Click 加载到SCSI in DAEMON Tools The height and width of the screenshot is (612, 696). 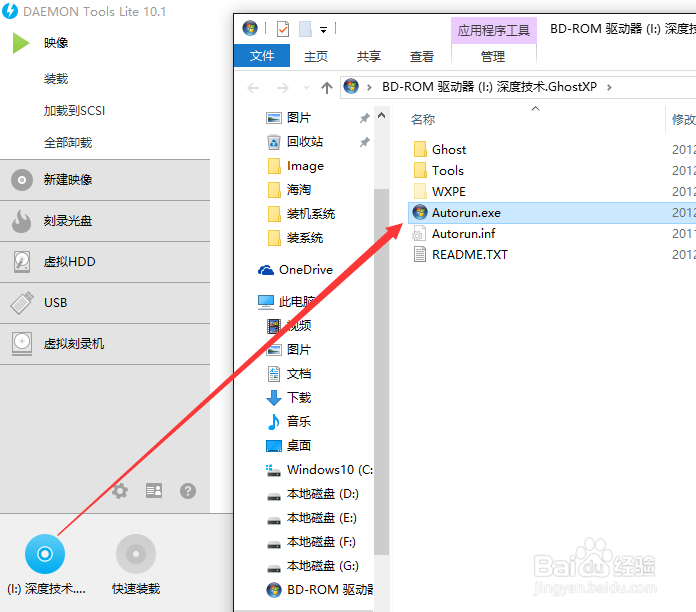coord(75,111)
